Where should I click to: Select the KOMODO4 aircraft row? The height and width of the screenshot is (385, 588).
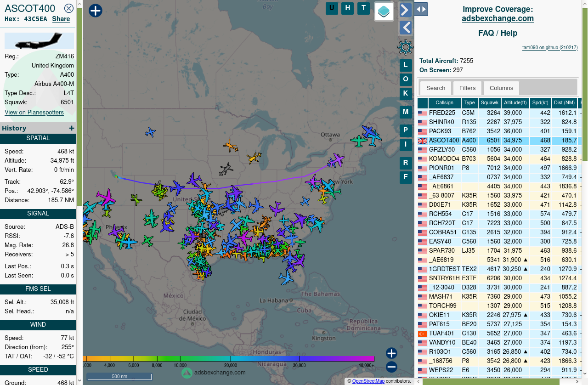tap(499, 159)
